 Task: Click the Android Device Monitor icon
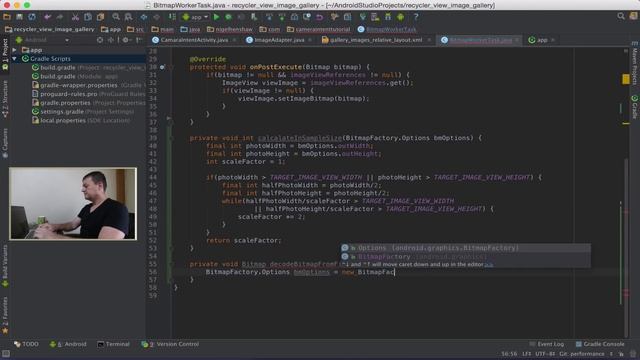pos(400,17)
